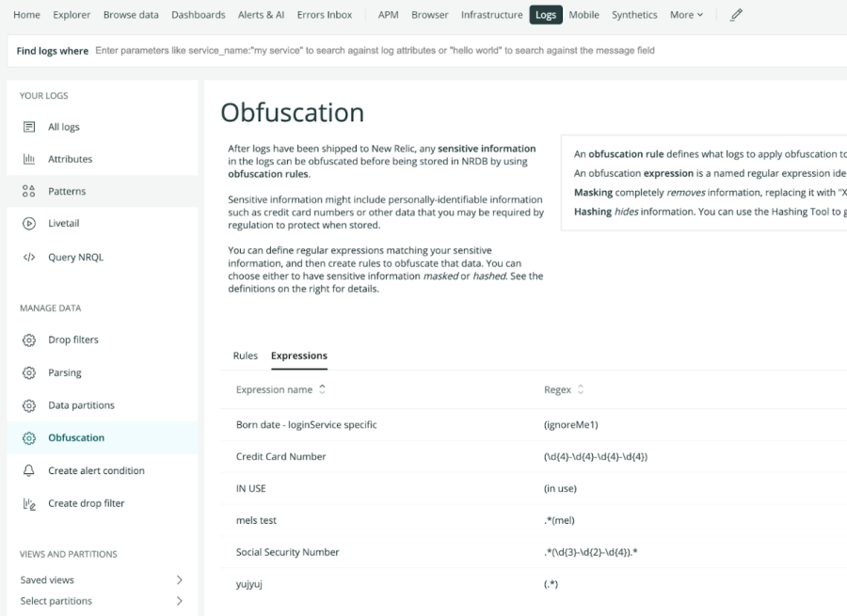Open the Explorer navigation item

click(72, 14)
